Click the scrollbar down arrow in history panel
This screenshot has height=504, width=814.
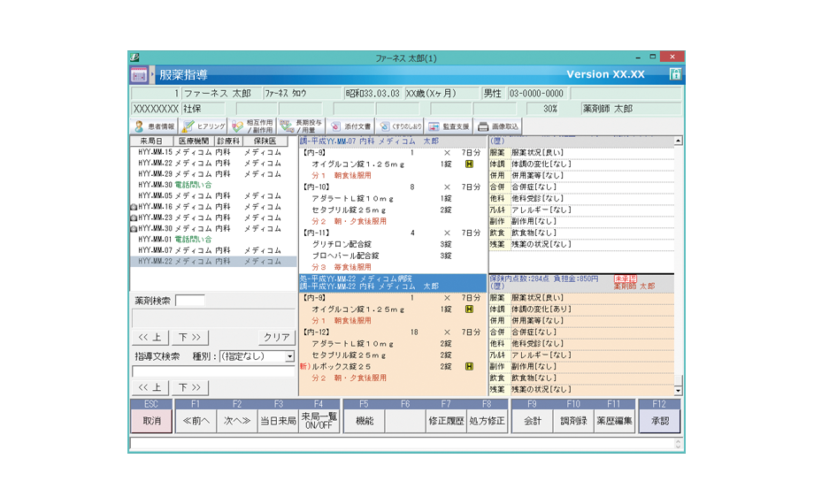tap(679, 390)
